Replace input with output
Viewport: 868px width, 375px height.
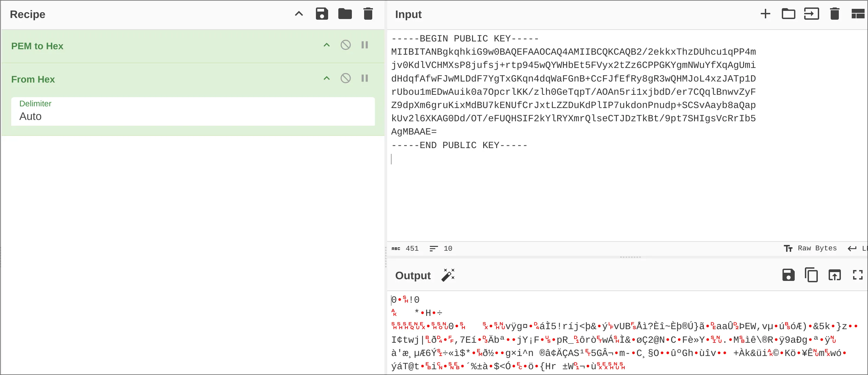834,275
